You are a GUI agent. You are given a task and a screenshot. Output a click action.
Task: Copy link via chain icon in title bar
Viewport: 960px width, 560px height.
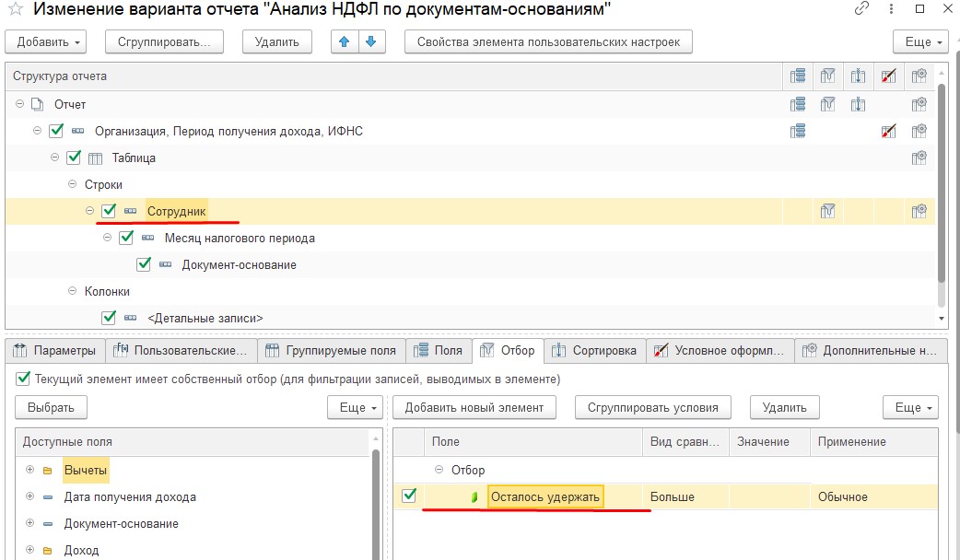(861, 8)
